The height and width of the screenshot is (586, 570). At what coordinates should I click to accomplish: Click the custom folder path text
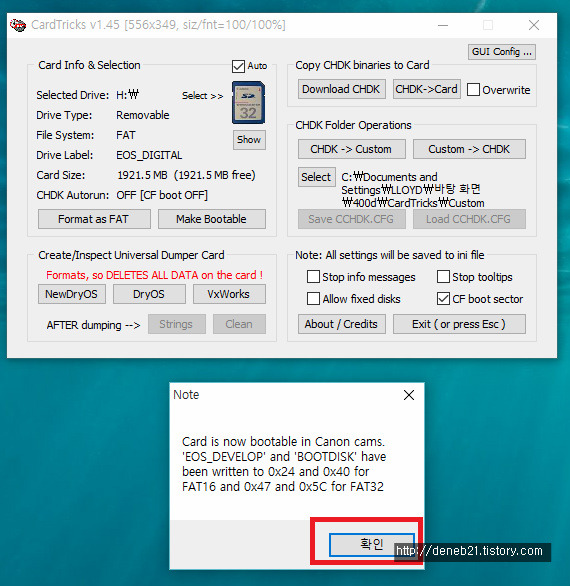pyautogui.click(x=412, y=190)
